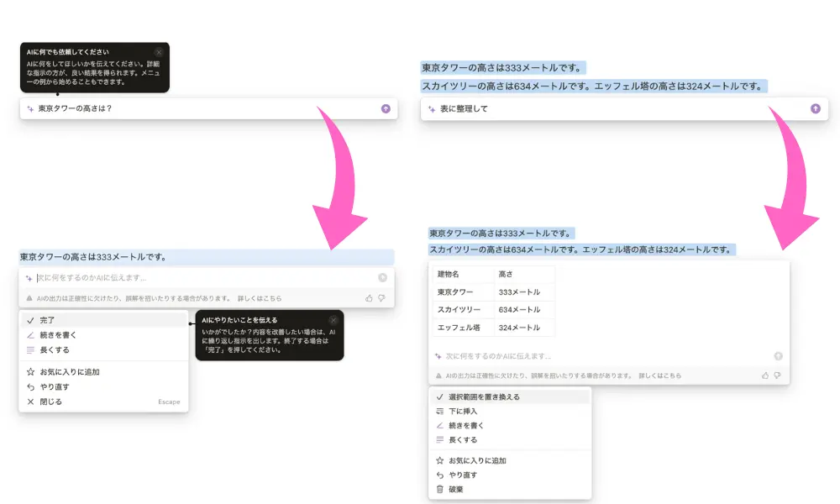Give a thumbs up above the 完了 menu
The image size is (840, 504).
369,298
